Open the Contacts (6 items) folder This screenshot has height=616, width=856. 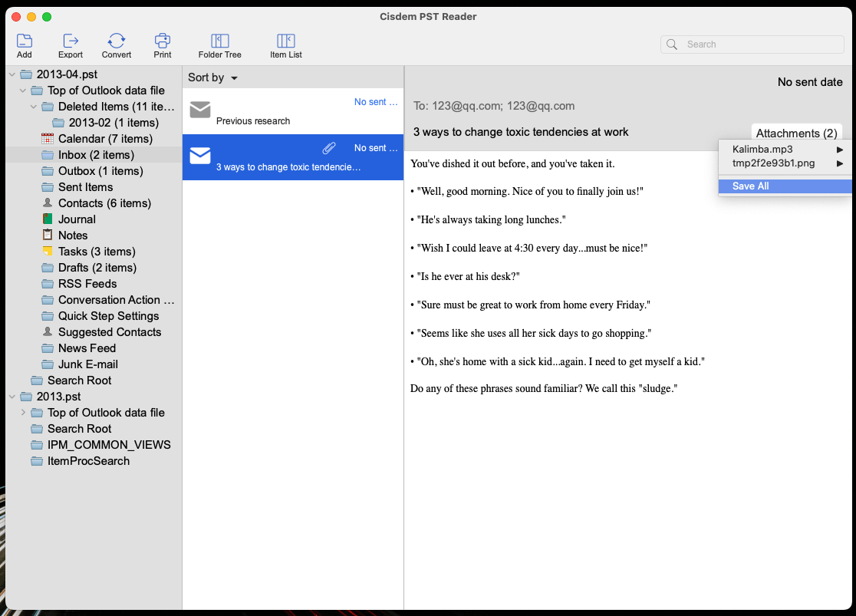[104, 203]
